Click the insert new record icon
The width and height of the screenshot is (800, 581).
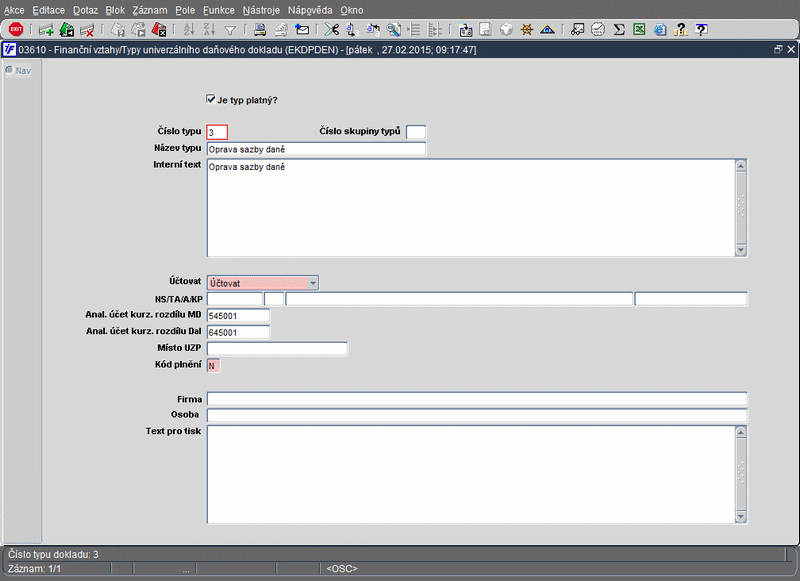(x=46, y=30)
